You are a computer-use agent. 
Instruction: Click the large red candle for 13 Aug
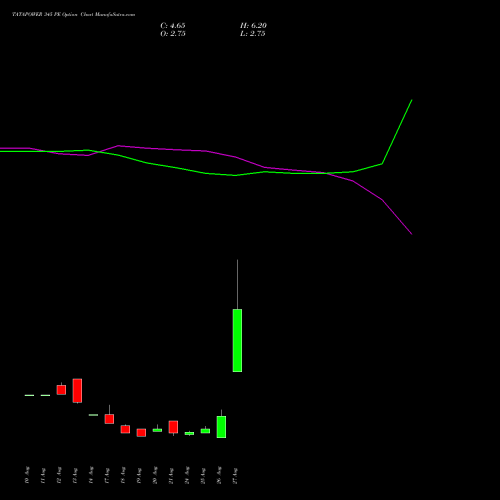tap(77, 390)
